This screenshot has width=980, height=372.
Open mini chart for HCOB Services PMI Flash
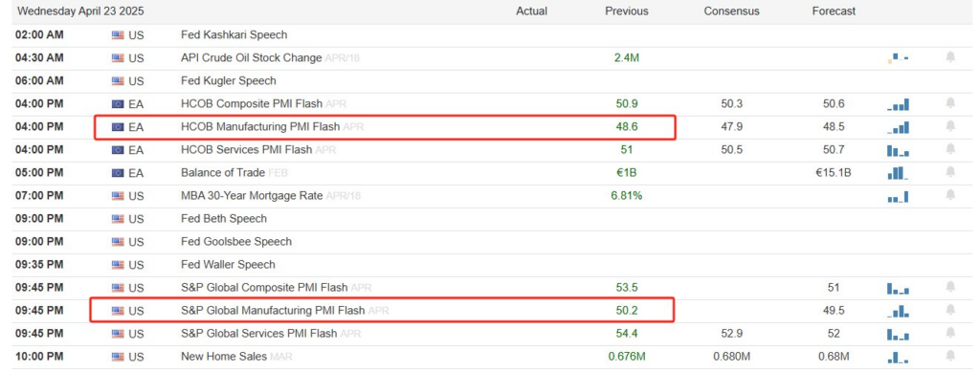[898, 150]
